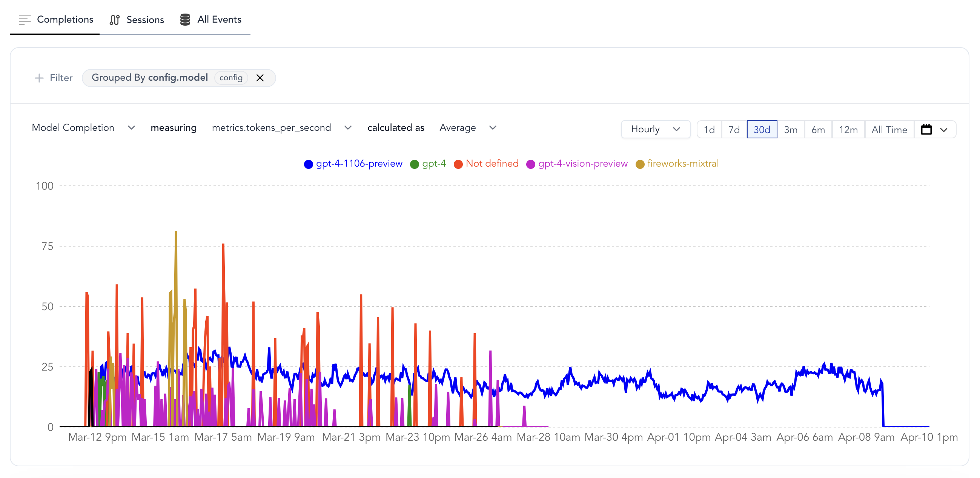Click the Completions list icon
This screenshot has height=478, width=980.
(x=25, y=19)
